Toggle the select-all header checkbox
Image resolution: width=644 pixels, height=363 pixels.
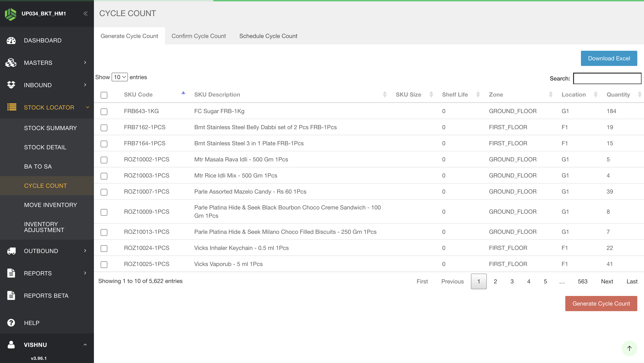pos(104,95)
